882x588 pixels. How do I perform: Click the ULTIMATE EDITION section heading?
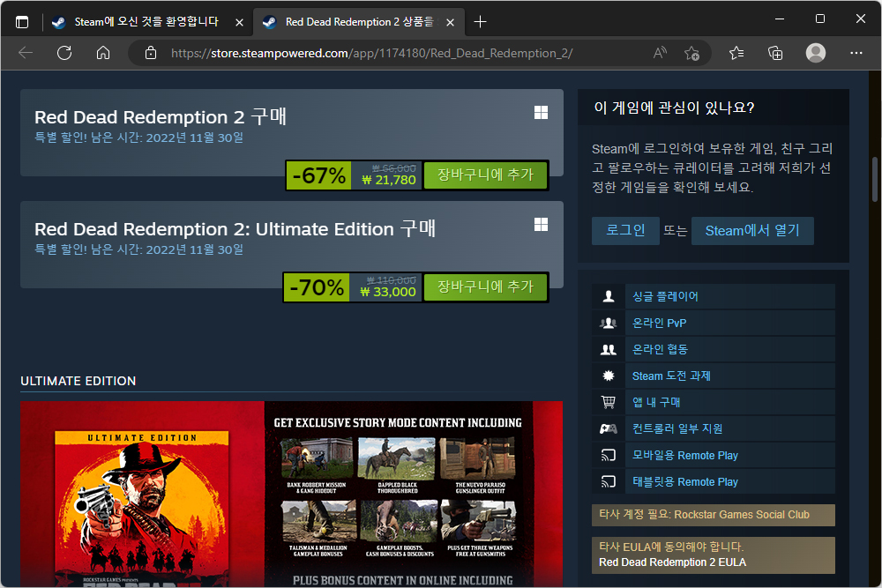[x=78, y=381]
